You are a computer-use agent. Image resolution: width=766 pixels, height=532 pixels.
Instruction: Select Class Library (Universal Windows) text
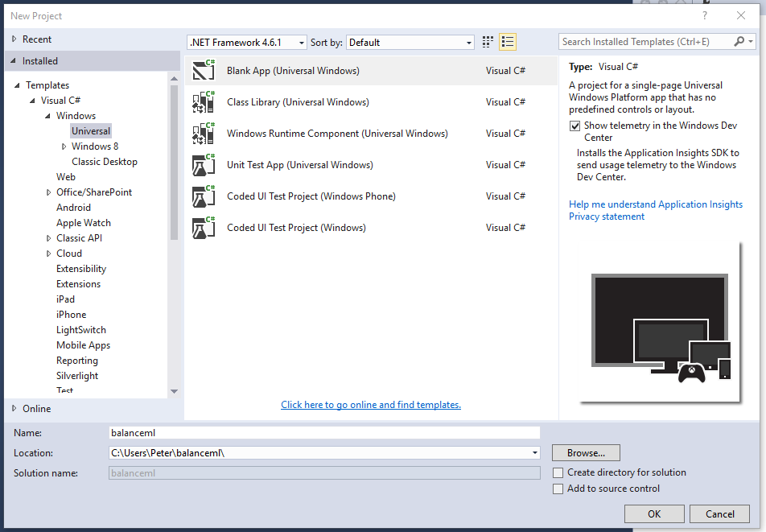tap(298, 102)
